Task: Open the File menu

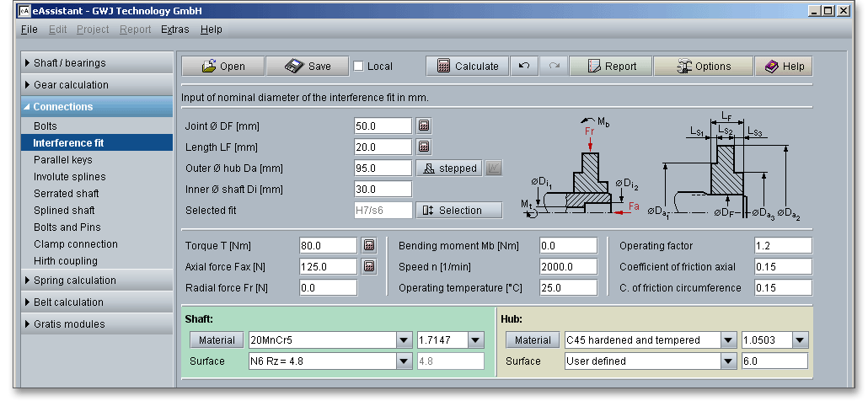Action: click(x=29, y=29)
